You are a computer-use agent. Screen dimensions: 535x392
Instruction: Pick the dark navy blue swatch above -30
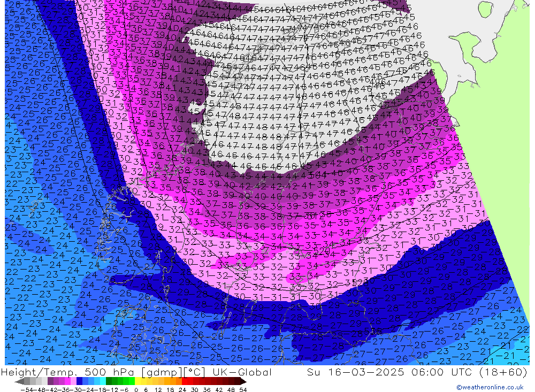tap(79, 381)
